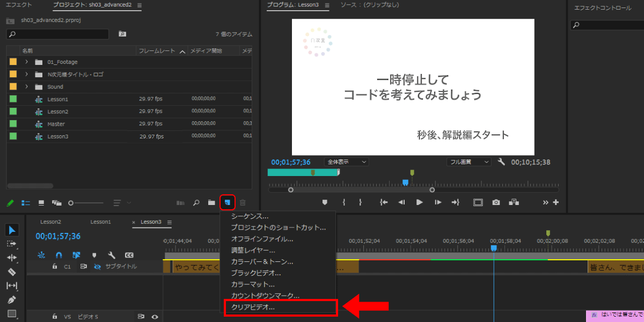The width and height of the screenshot is (644, 322).
Task: Click the Comparison View button
Action: (514, 202)
